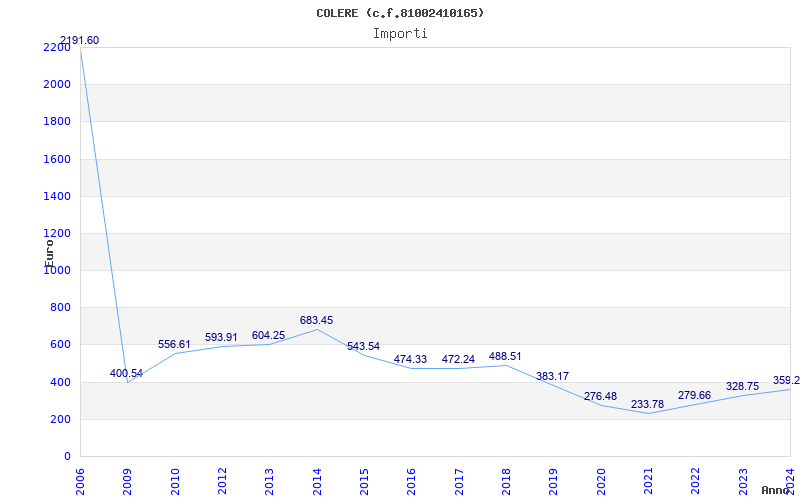Click the 233.78 data label
800x500 pixels.
tap(647, 405)
